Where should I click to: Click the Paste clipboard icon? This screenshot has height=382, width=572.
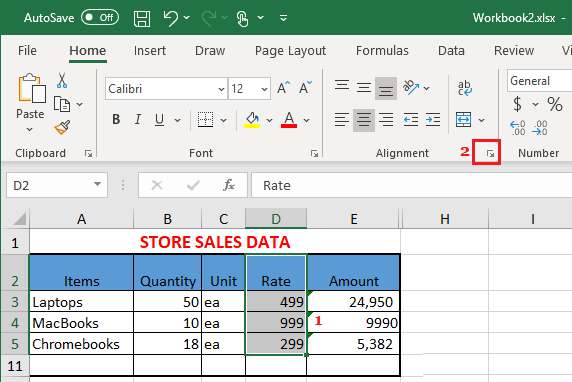click(x=31, y=88)
